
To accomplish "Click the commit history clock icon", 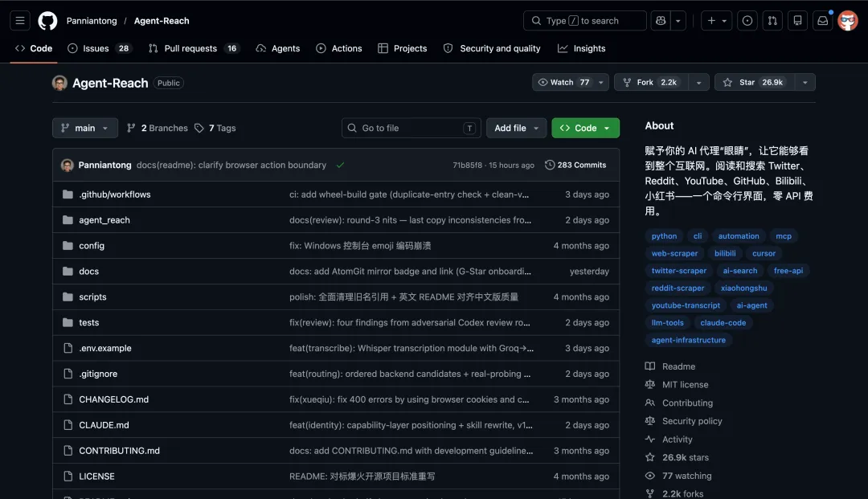I will 550,165.
